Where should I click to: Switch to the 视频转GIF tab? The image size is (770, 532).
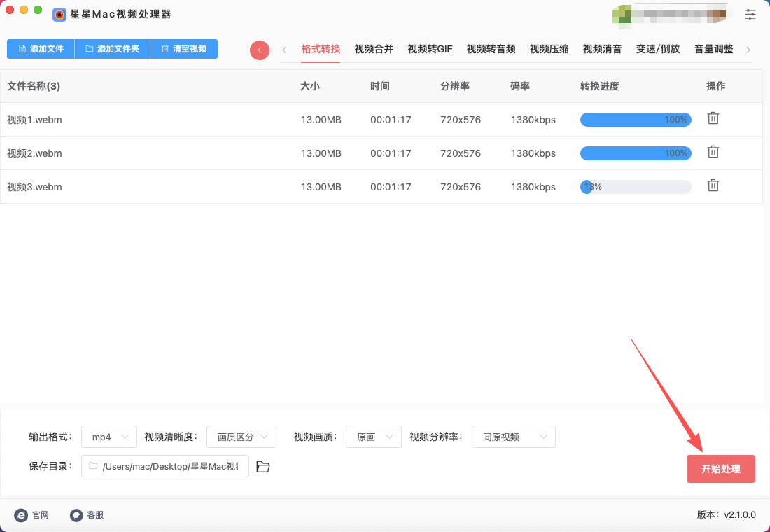click(x=430, y=49)
